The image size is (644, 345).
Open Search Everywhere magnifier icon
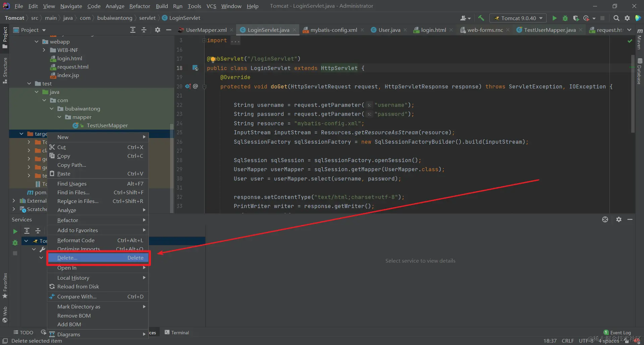pos(616,18)
